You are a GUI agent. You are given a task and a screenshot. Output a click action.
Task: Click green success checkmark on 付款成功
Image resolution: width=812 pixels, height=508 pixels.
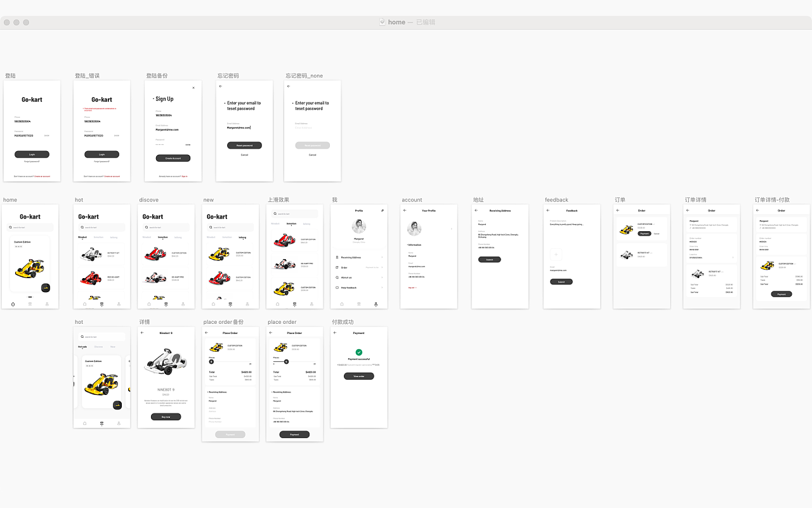[359, 352]
